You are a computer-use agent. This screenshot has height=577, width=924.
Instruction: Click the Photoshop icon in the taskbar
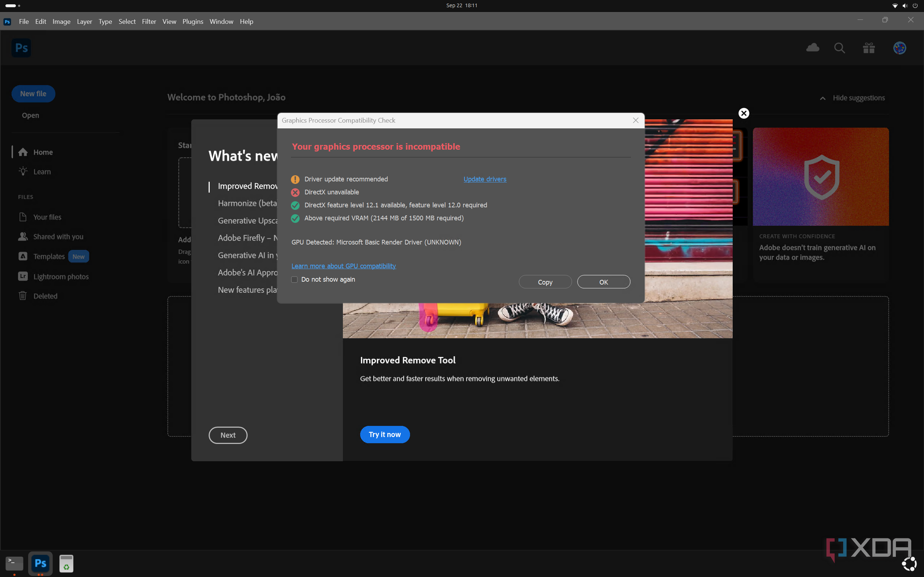point(40,563)
